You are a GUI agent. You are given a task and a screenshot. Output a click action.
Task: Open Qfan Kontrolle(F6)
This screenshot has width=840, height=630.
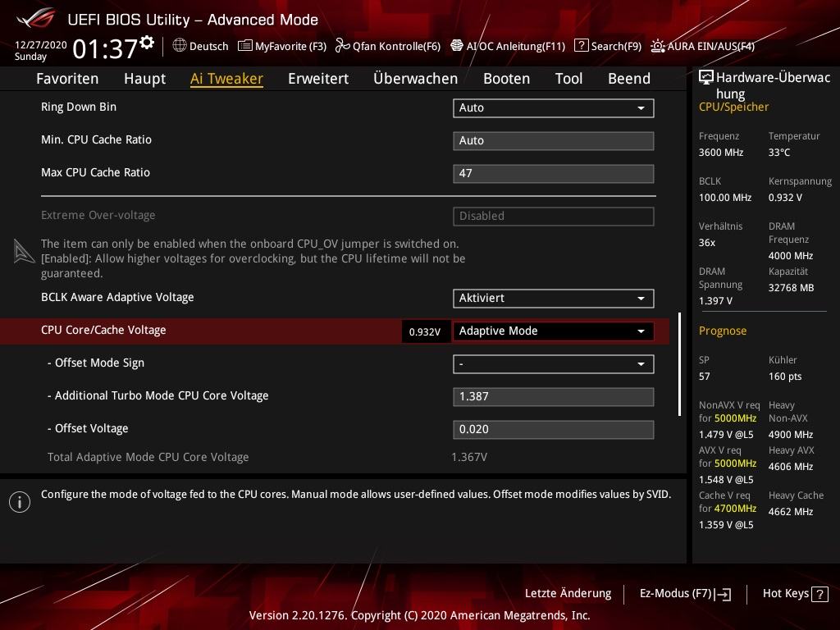click(388, 46)
